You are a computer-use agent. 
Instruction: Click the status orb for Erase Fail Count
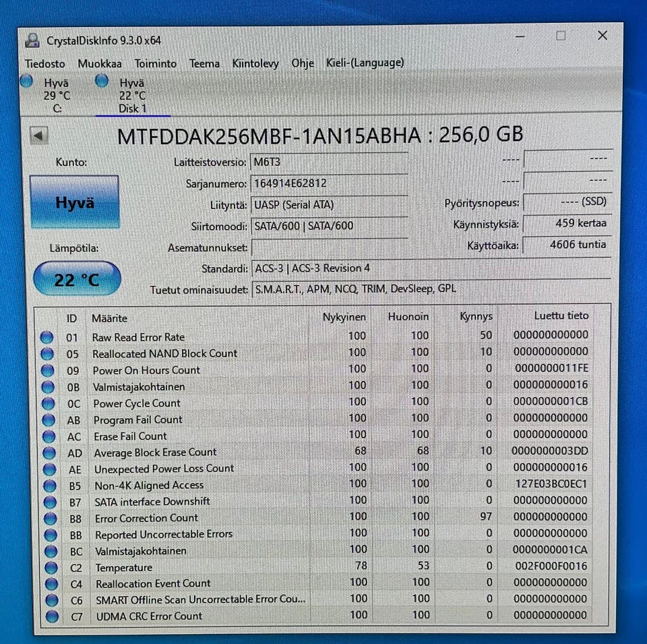(49, 436)
